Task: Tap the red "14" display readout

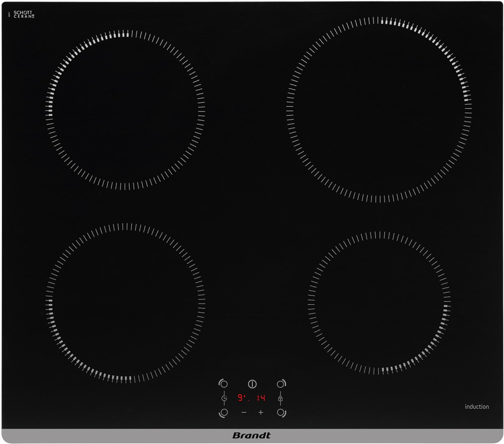Action: point(261,398)
